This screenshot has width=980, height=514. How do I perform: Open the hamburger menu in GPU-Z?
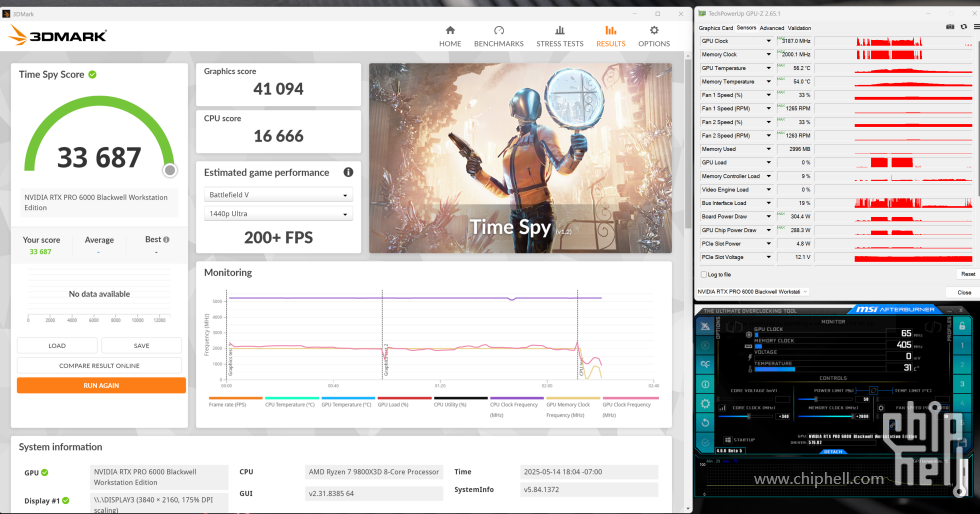pos(976,27)
